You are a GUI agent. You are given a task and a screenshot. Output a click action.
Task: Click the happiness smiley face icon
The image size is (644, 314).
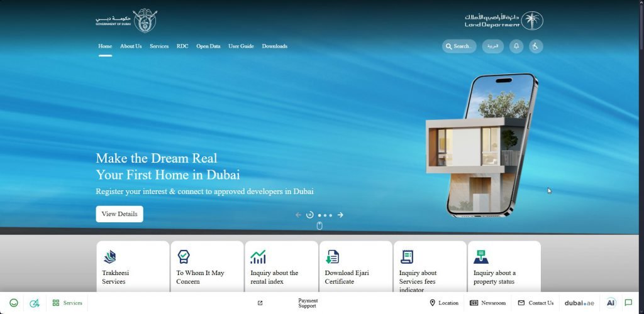point(14,303)
